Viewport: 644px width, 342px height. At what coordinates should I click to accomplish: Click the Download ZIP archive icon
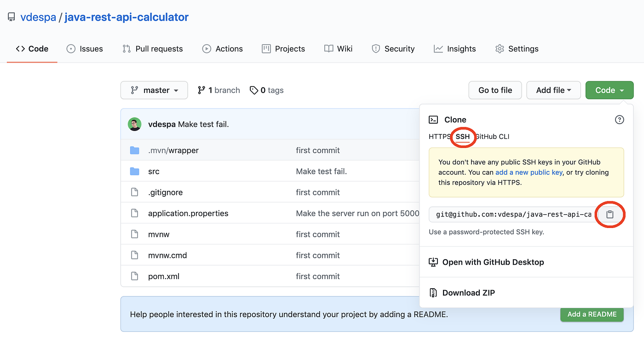coord(433,292)
